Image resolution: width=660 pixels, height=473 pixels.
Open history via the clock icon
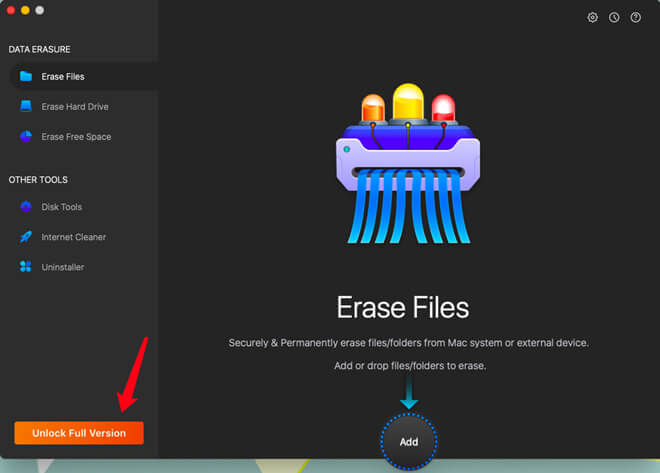(614, 17)
